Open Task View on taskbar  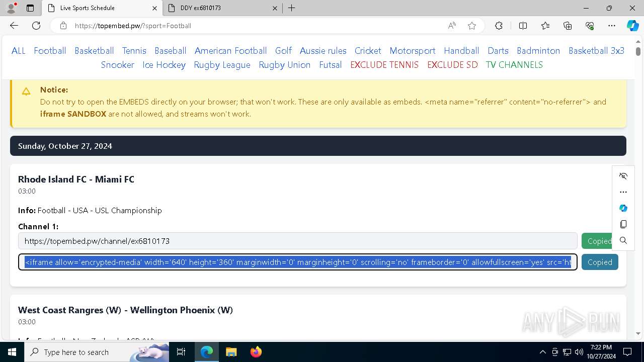182,352
